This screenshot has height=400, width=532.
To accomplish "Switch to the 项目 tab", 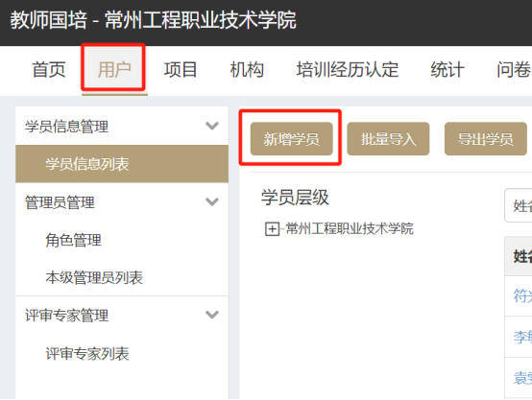I will click(181, 69).
